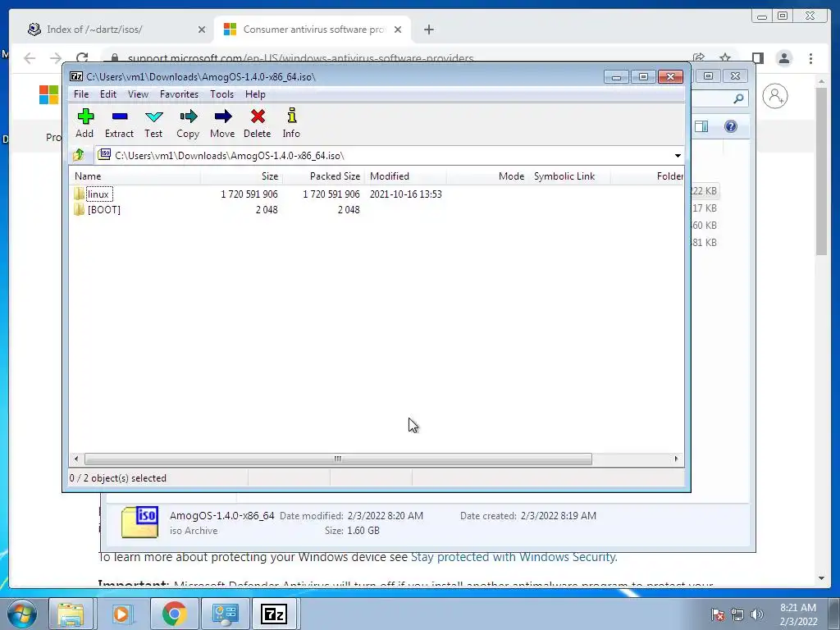Click the 2021-10-16 13:53 modified date
Image resolution: width=840 pixels, height=630 pixels.
coord(405,194)
